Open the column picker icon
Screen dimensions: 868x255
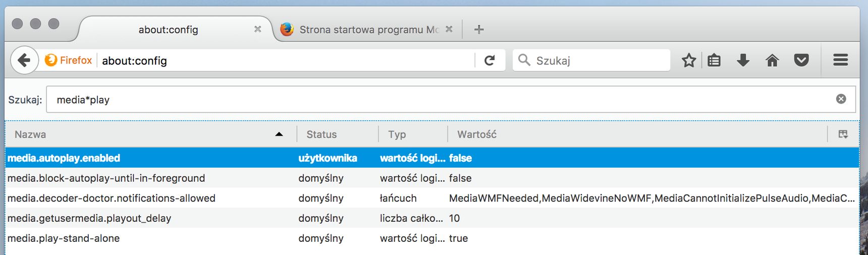coord(843,134)
